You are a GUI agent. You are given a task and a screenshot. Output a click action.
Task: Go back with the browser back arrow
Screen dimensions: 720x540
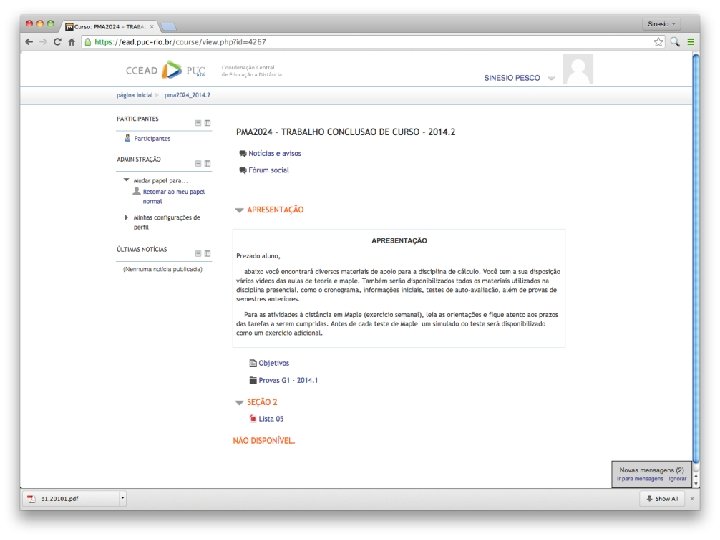click(x=29, y=42)
